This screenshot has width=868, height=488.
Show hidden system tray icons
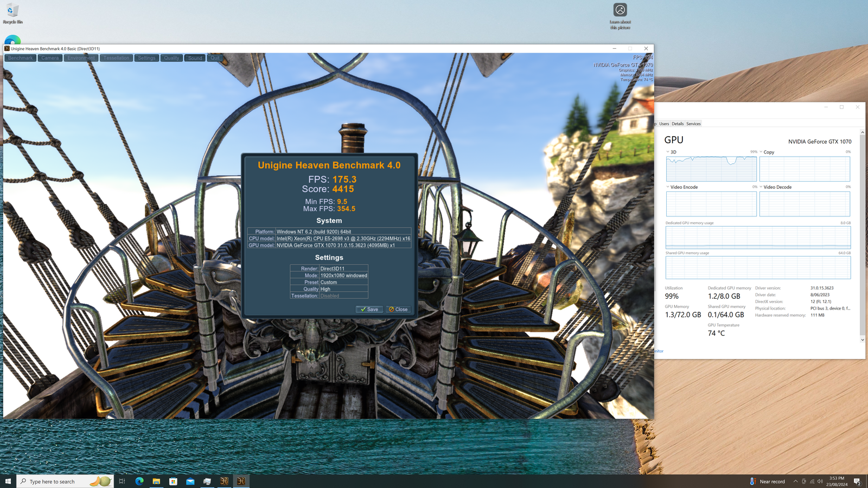click(795, 481)
